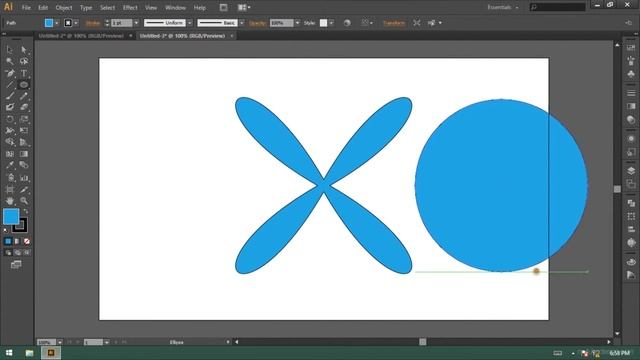Select the Blob Brush tool
Screen dimensions: 640x360
(x=10, y=107)
